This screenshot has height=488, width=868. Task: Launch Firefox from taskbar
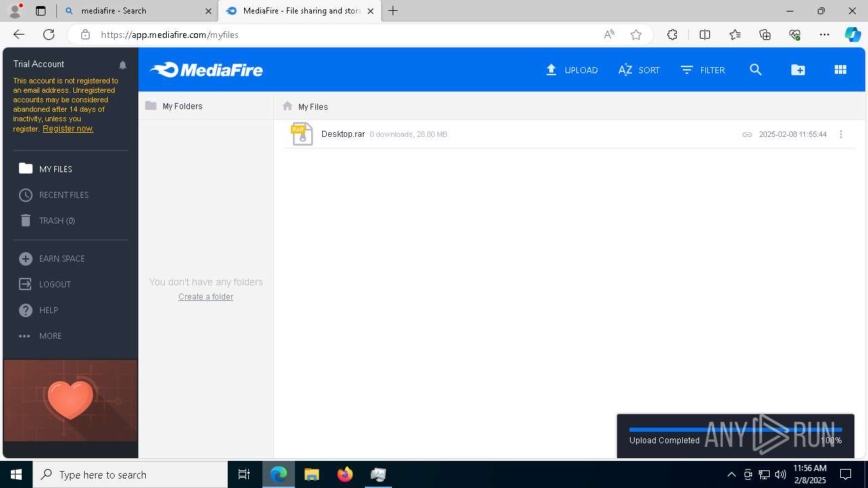(x=345, y=474)
